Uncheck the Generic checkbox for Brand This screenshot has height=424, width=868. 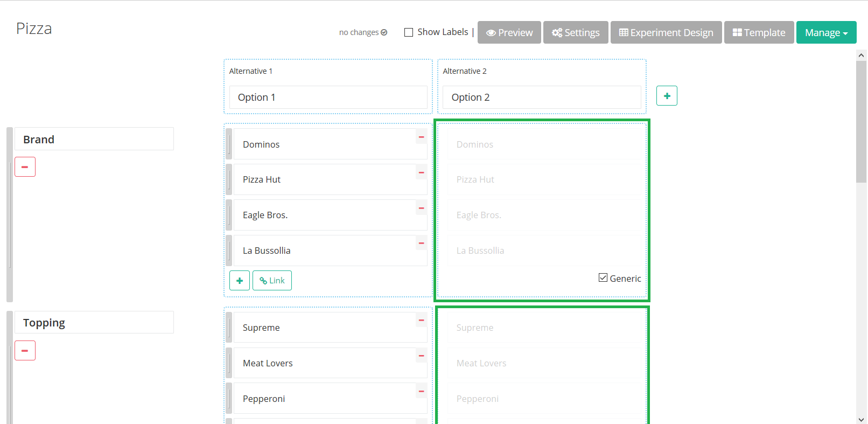click(x=603, y=278)
